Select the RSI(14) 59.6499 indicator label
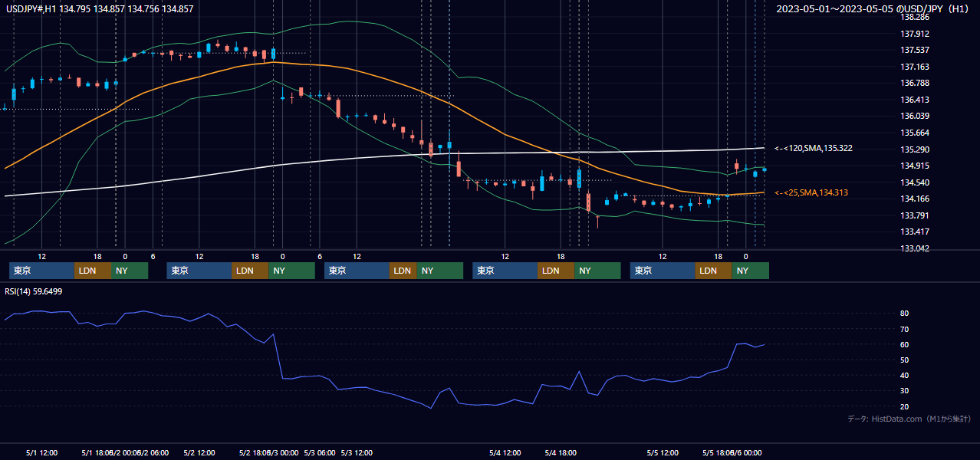The width and height of the screenshot is (980, 460). (x=34, y=291)
